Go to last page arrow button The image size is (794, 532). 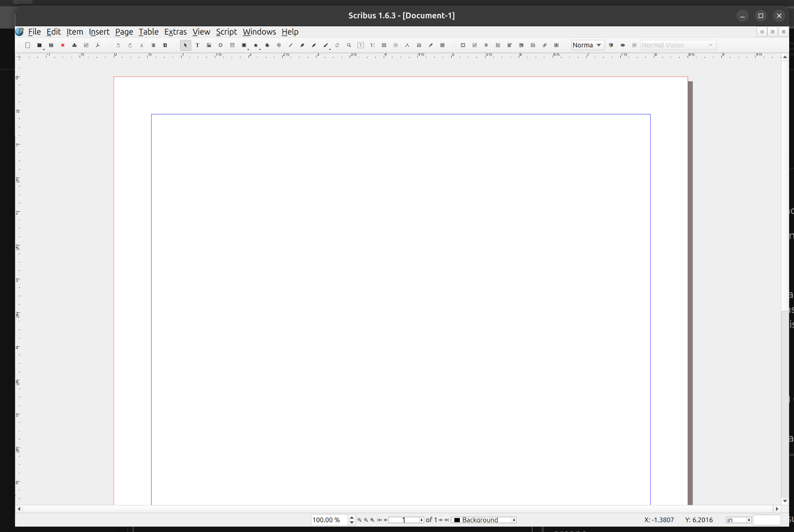click(x=447, y=520)
